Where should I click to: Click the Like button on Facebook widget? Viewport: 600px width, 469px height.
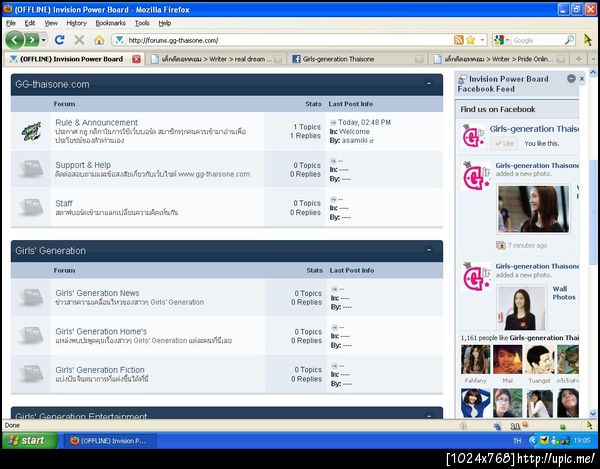pyautogui.click(x=504, y=143)
